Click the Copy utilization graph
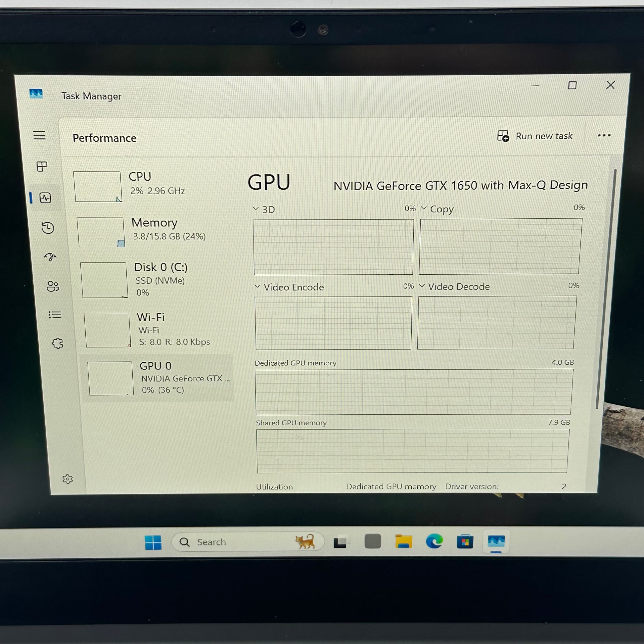 point(501,246)
